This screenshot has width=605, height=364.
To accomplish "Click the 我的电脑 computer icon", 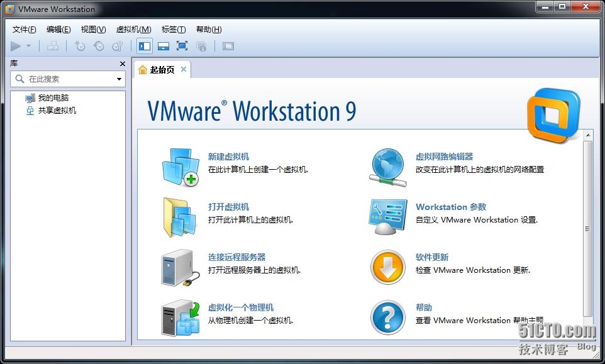I will (x=30, y=98).
